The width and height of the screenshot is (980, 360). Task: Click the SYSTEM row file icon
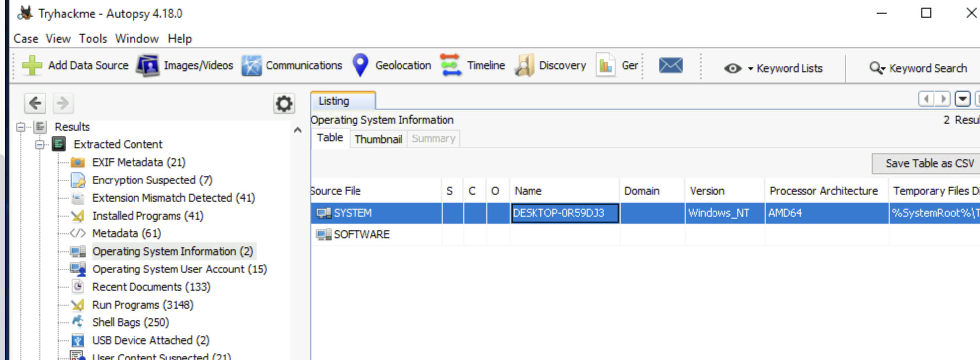coord(324,213)
